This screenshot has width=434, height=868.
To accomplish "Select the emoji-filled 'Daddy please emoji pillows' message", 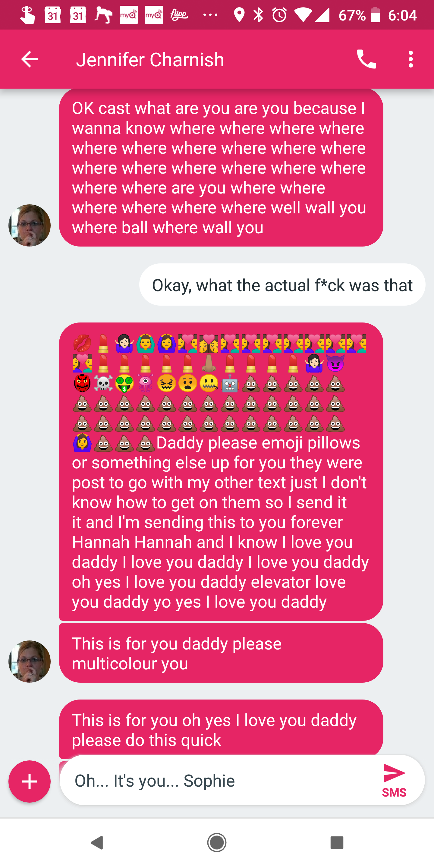I will coord(221,471).
